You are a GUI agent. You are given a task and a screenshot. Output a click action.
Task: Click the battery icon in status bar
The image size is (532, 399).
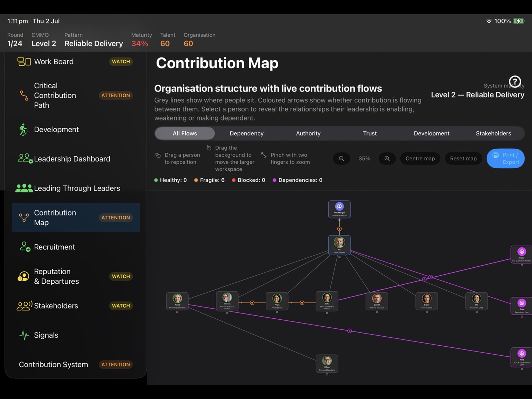point(519,21)
